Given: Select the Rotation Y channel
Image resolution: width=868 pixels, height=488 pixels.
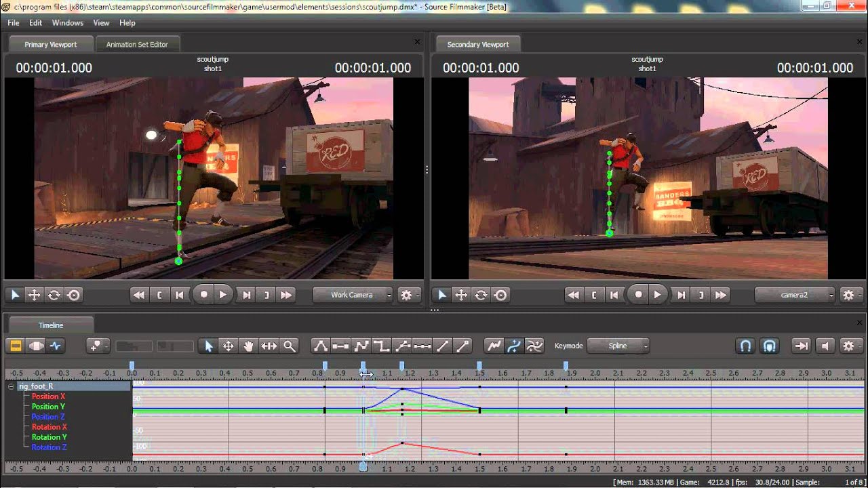Looking at the screenshot, I should click(49, 437).
